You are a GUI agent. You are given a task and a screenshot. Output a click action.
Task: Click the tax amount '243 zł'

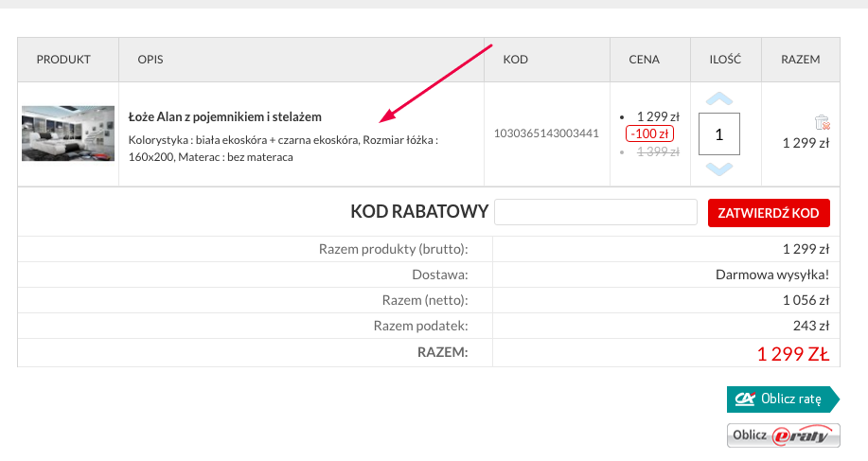click(811, 326)
